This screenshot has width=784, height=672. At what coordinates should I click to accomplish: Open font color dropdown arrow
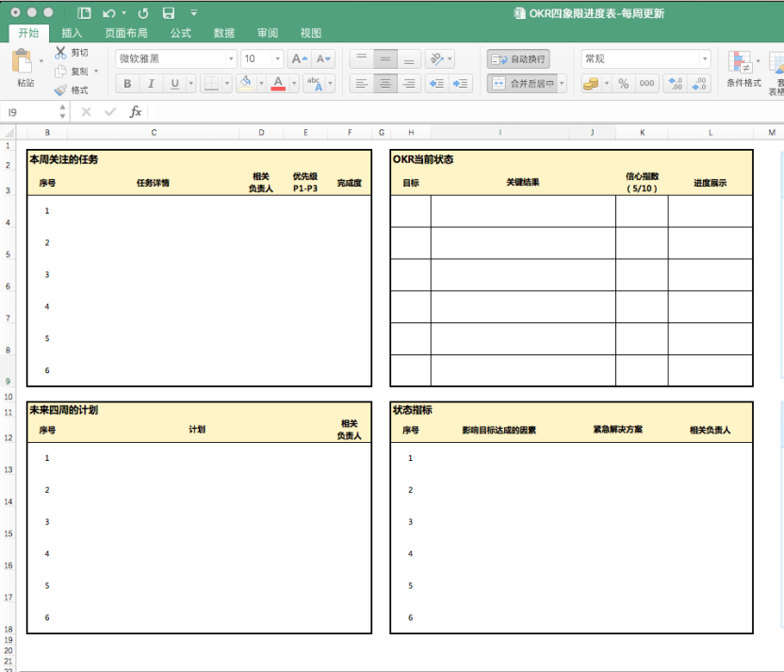click(294, 84)
